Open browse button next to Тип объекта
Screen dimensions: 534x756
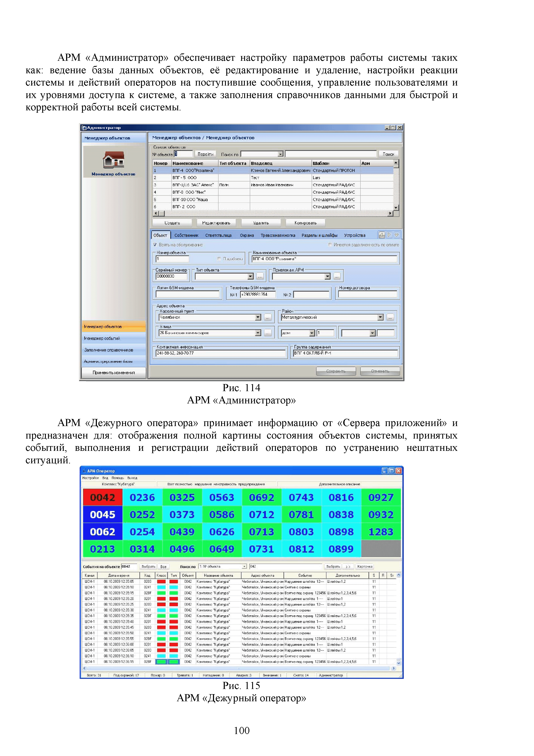[260, 276]
